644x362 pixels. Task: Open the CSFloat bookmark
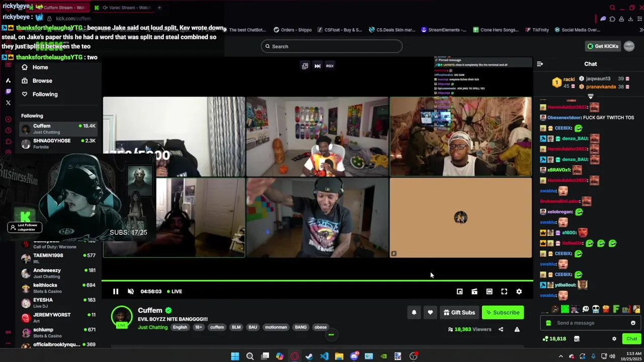(x=340, y=30)
